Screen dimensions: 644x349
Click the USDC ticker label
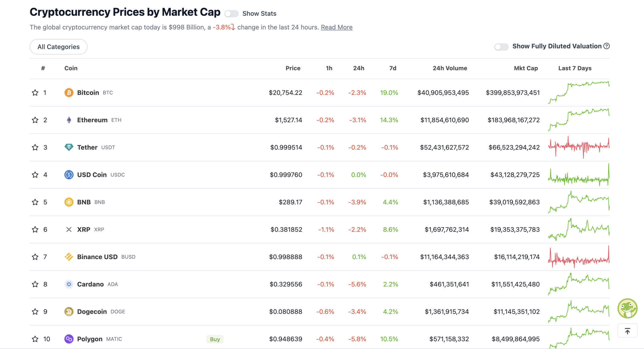[118, 175]
